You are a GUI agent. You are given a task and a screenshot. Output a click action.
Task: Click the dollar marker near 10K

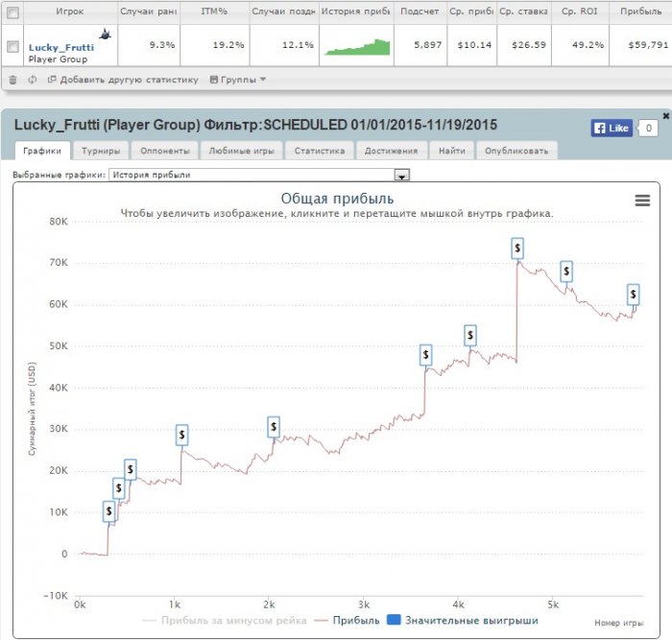click(108, 511)
